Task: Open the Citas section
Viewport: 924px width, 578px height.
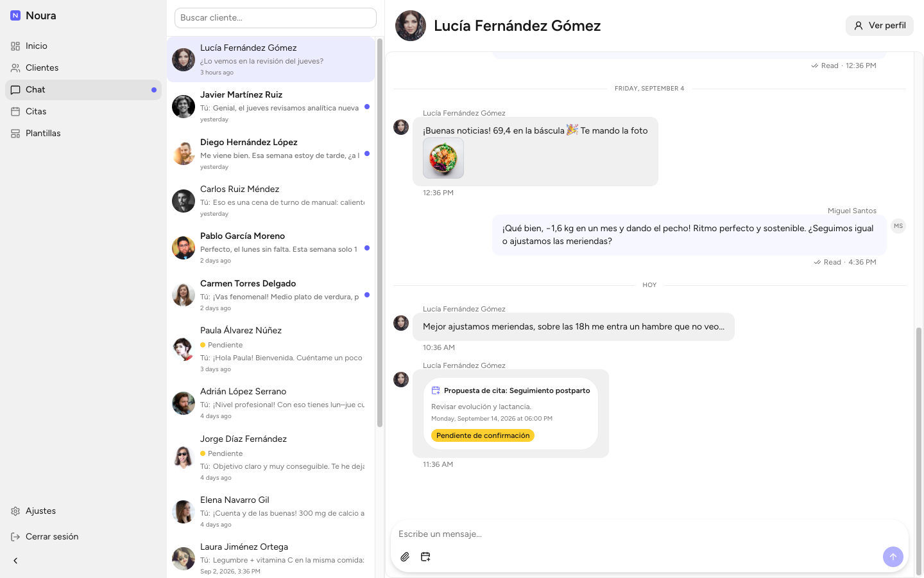Action: [83, 112]
